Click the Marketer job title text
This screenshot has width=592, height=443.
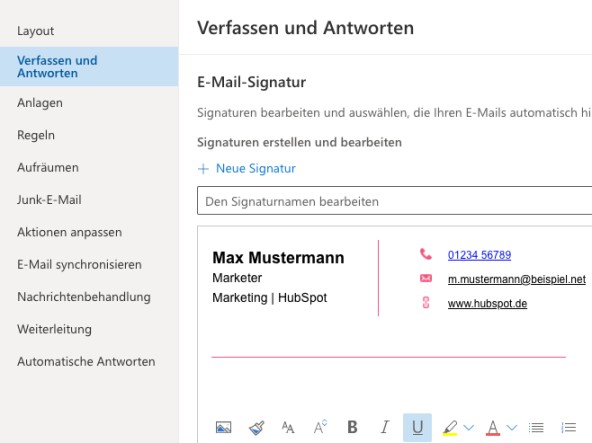(237, 278)
